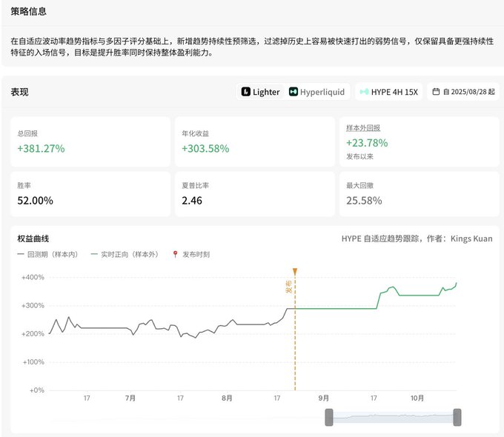The image size is (504, 437).
Task: Click the 总回报 +381.27% card
Action: point(90,141)
